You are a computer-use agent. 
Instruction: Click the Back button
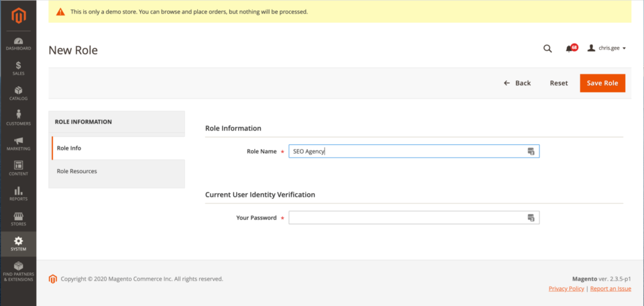coord(517,83)
